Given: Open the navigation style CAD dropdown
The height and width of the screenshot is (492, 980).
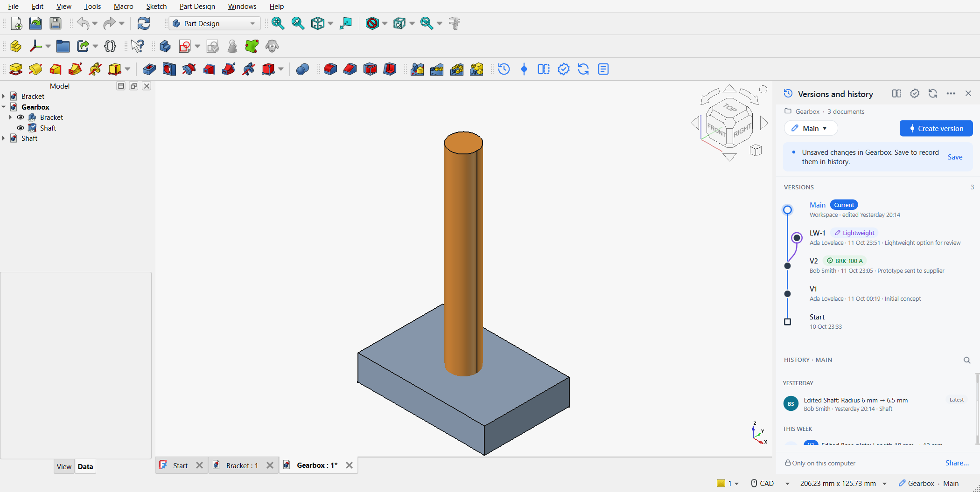Looking at the screenshot, I should 787,484.
